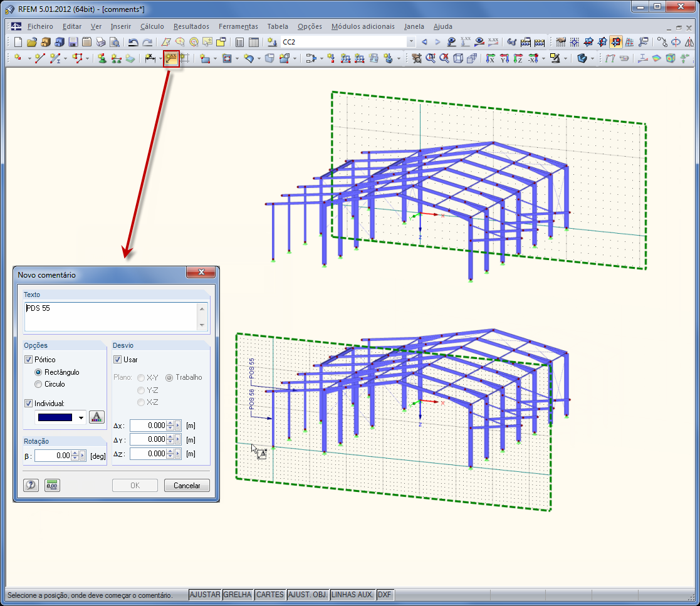This screenshot has height=606, width=700.
Task: Click into the Texto comment field
Action: [x=111, y=316]
